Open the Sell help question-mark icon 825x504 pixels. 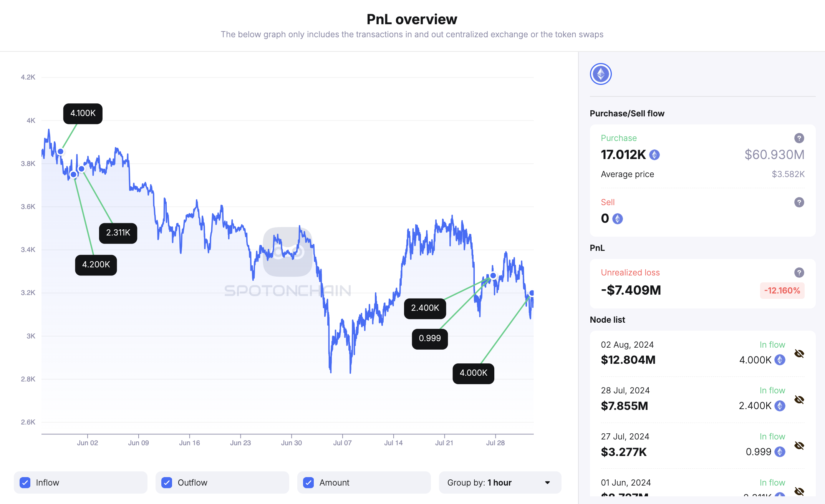click(799, 202)
